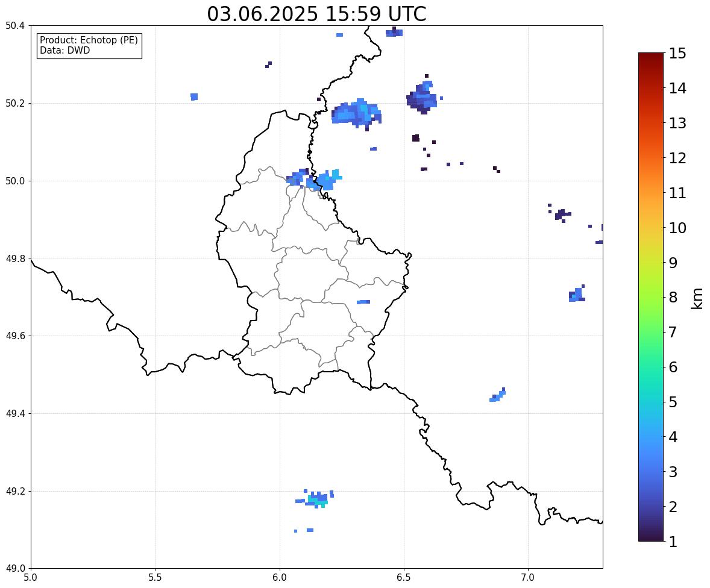The height and width of the screenshot is (588, 710).
Task: Click the blue echo cell near 49.7N 7.2E
Action: click(x=577, y=294)
